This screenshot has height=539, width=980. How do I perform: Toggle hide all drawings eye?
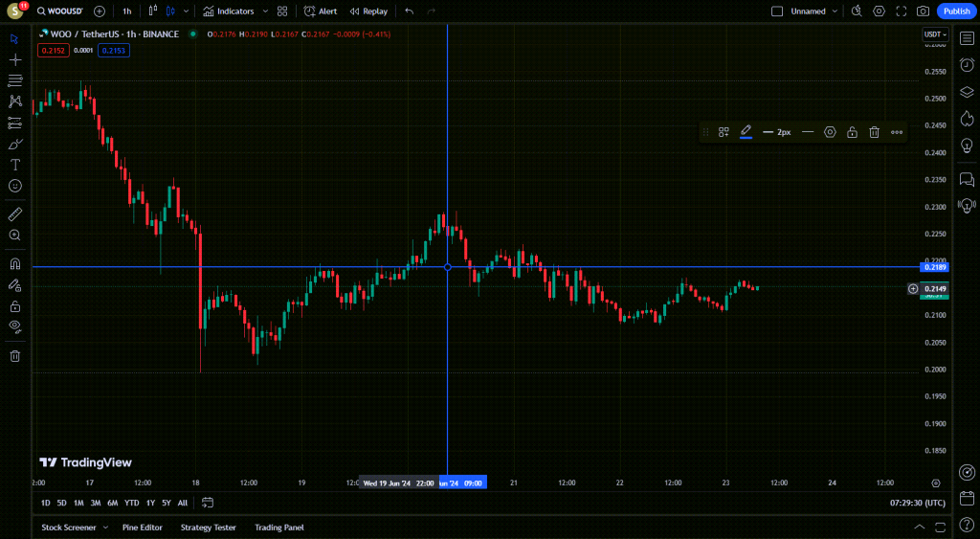point(15,326)
